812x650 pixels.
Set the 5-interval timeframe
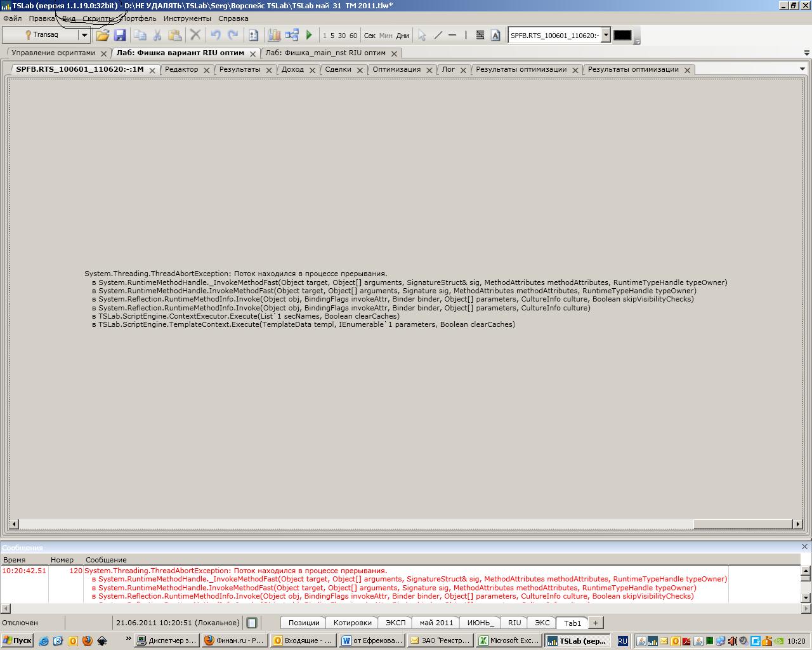tap(332, 36)
